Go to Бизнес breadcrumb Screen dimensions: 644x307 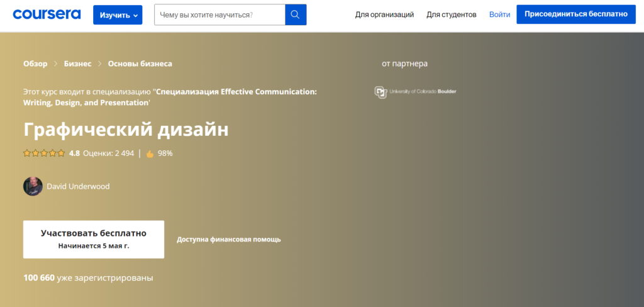pyautogui.click(x=77, y=64)
